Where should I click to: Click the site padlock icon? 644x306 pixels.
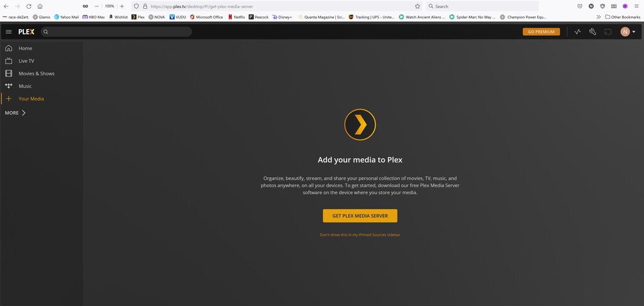point(145,6)
